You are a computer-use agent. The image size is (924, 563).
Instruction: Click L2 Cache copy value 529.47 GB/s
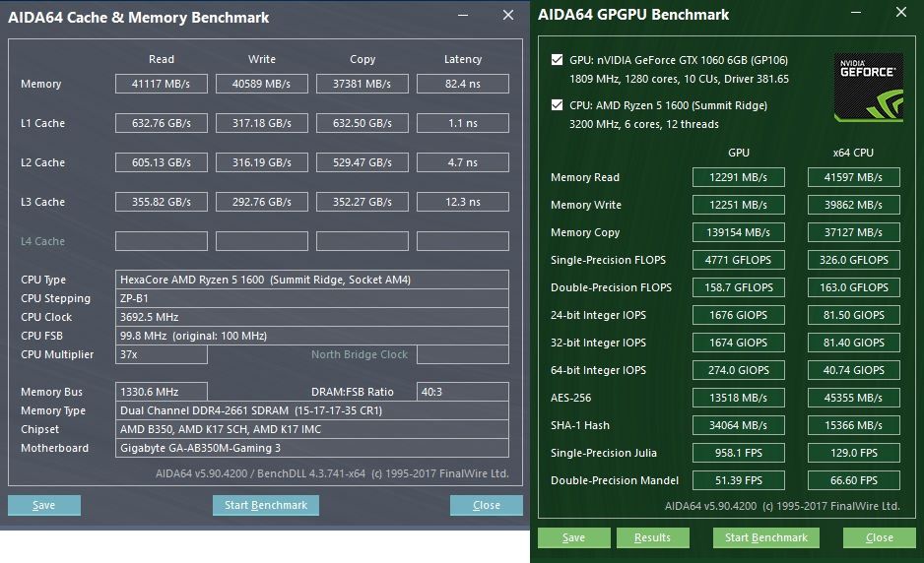362,162
